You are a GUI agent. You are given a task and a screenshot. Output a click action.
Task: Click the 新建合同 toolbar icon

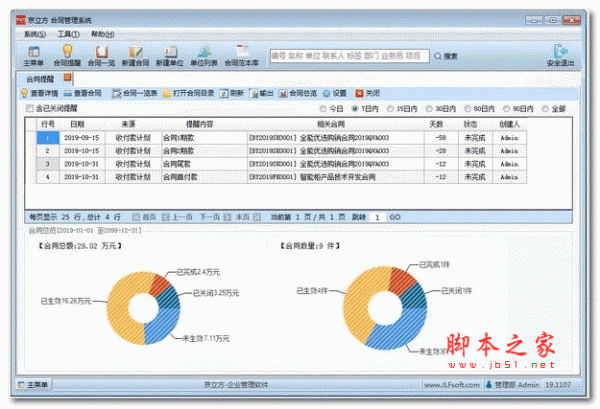click(x=135, y=56)
